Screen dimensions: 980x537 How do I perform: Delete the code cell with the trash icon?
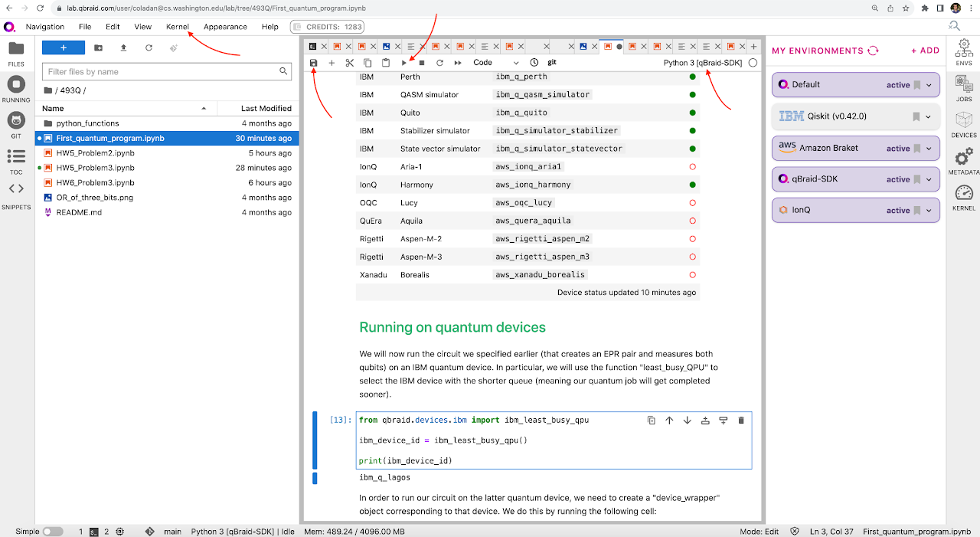point(741,421)
